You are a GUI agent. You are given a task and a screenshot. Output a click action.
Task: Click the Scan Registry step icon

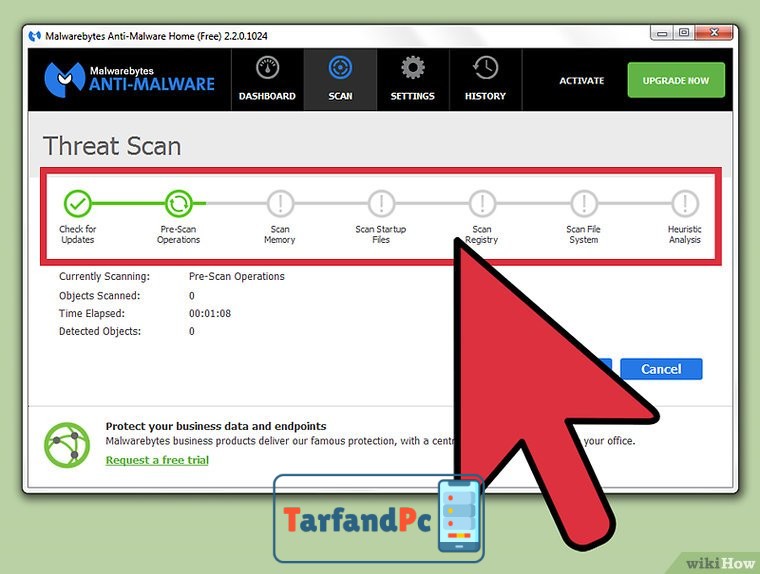click(x=482, y=203)
